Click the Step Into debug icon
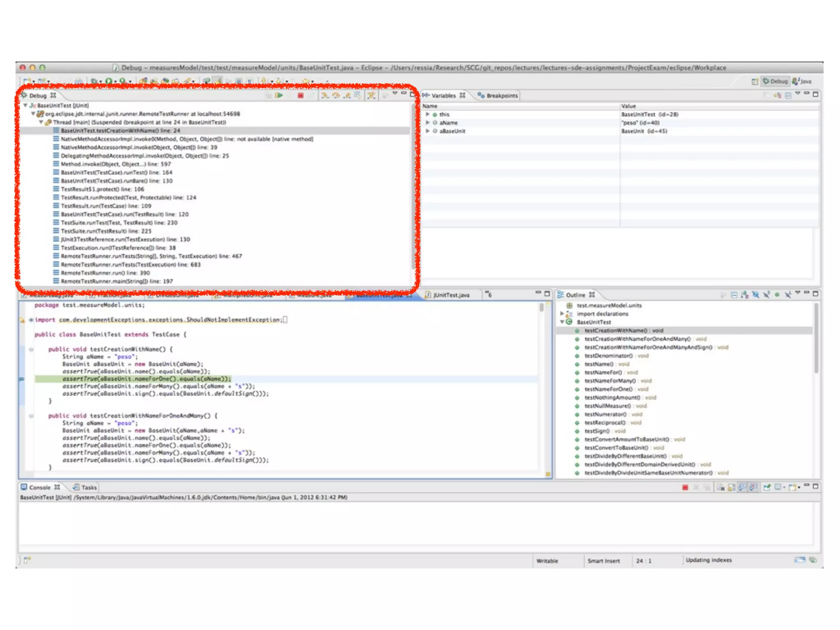This screenshot has height=630, width=840. (x=325, y=95)
